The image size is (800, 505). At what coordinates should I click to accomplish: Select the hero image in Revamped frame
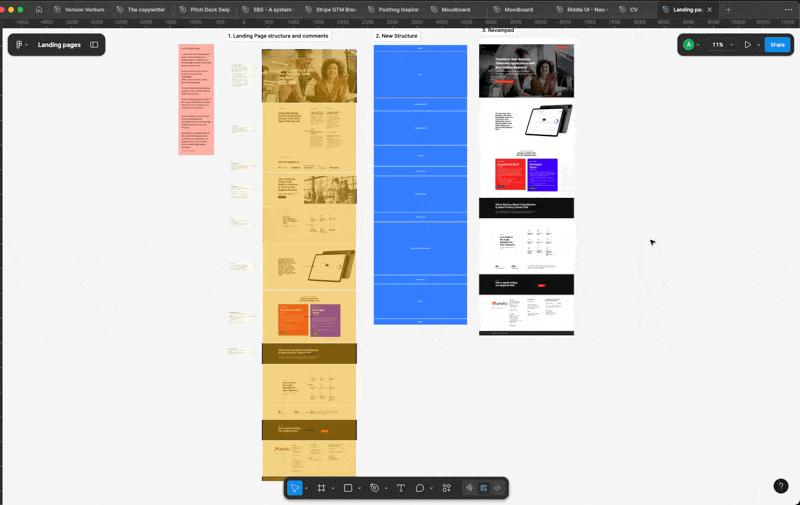526,70
